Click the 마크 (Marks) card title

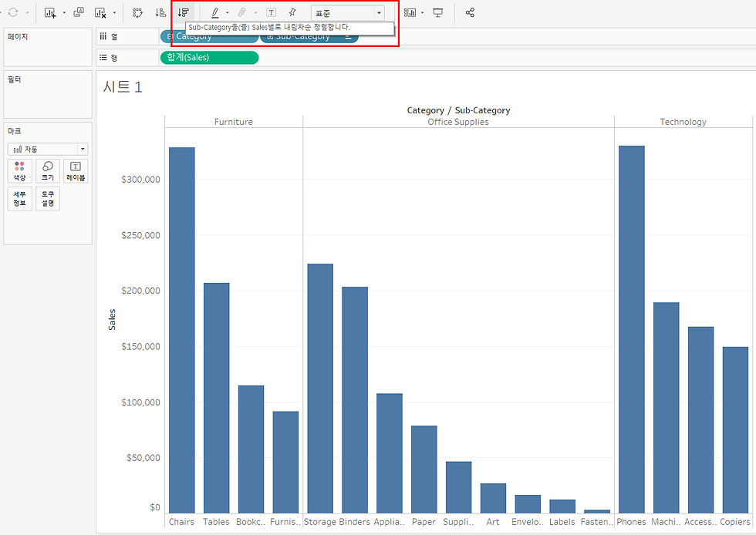click(x=15, y=131)
